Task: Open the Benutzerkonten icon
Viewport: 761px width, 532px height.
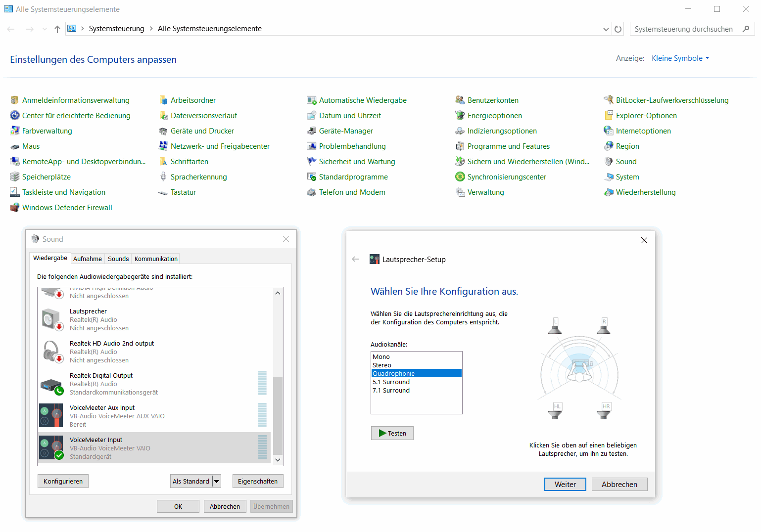Action: [x=460, y=100]
